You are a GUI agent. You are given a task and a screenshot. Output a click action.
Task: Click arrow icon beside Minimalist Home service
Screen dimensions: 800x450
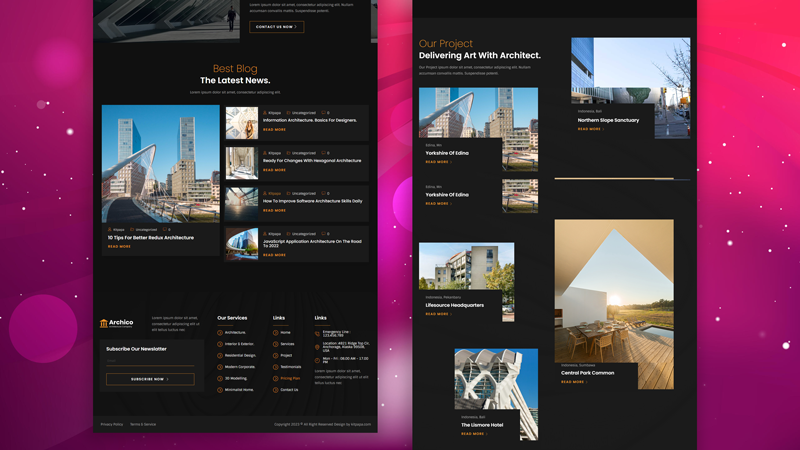pyautogui.click(x=220, y=390)
